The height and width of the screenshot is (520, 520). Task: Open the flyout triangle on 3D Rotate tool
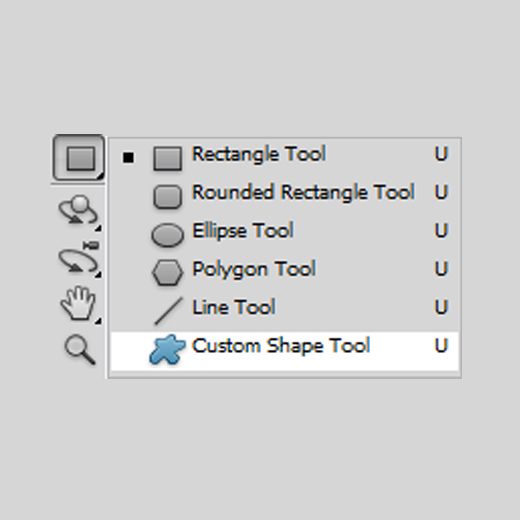98,228
